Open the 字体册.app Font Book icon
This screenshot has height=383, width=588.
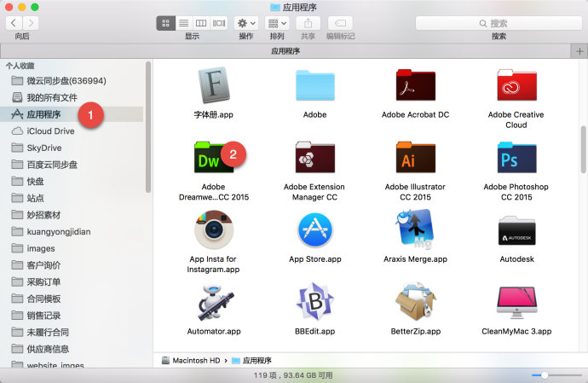pyautogui.click(x=213, y=85)
